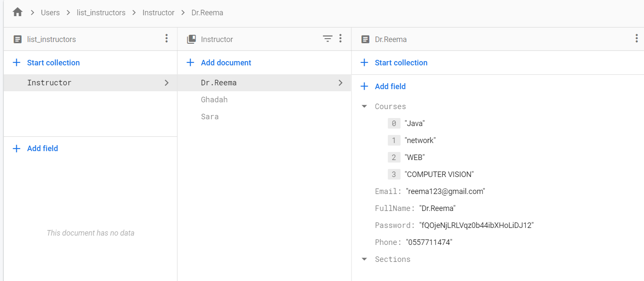Expand the Instructor collection row chevron
The height and width of the screenshot is (281, 644).
click(x=167, y=83)
